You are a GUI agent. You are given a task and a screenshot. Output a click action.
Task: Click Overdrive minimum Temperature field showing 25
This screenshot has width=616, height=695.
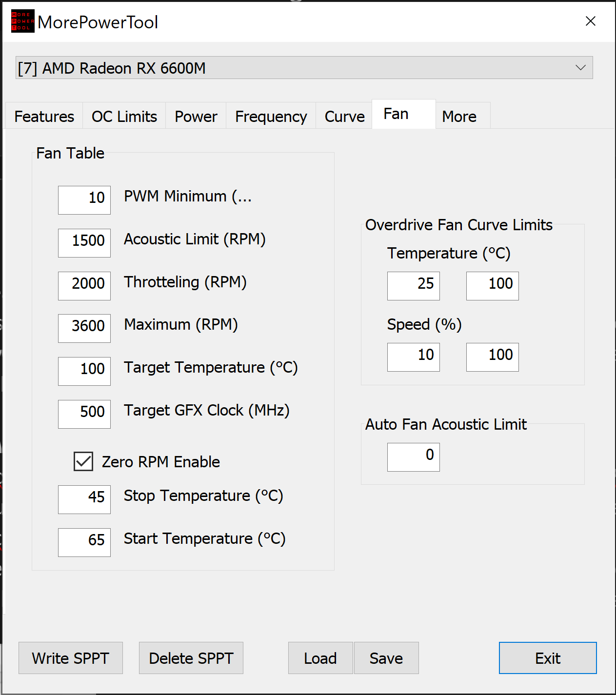pyautogui.click(x=414, y=286)
